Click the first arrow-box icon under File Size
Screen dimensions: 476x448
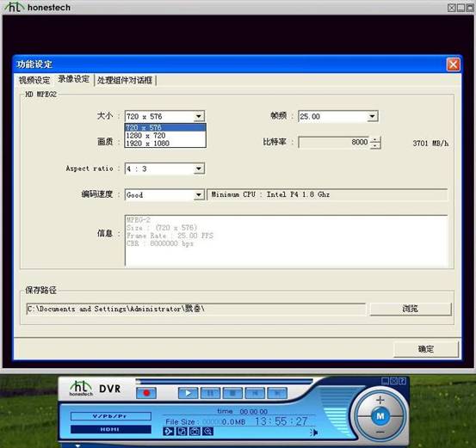pos(169,431)
